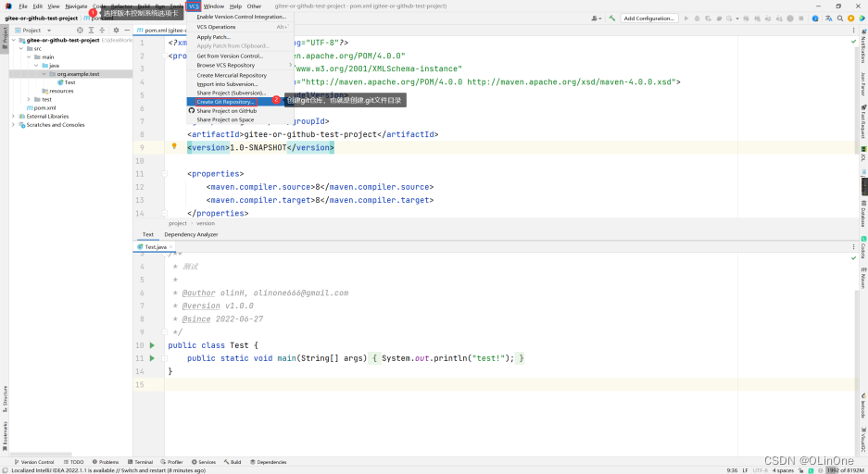Open the Maven tool window on right strip
This screenshot has width=868, height=474.
(863, 278)
